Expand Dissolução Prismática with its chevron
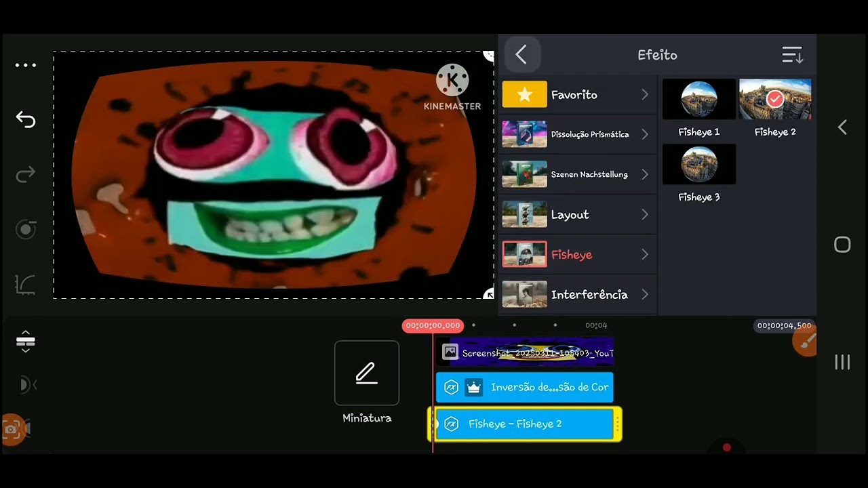This screenshot has width=868, height=488. [645, 134]
